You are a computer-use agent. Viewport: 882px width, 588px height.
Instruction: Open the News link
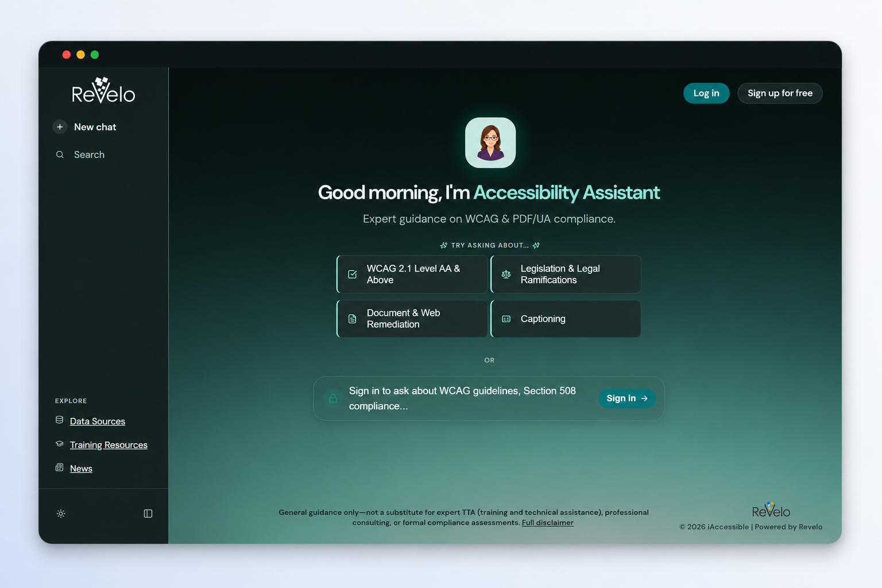tap(81, 469)
